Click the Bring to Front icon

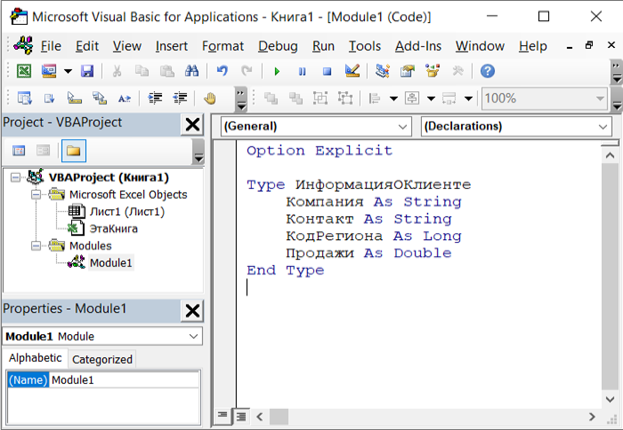(271, 98)
